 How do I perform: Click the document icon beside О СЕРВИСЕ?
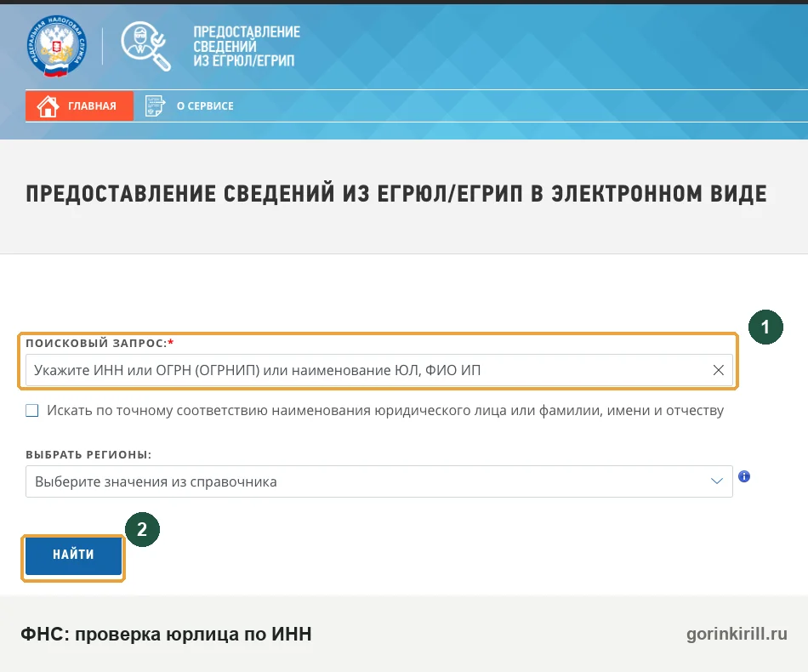tap(155, 105)
